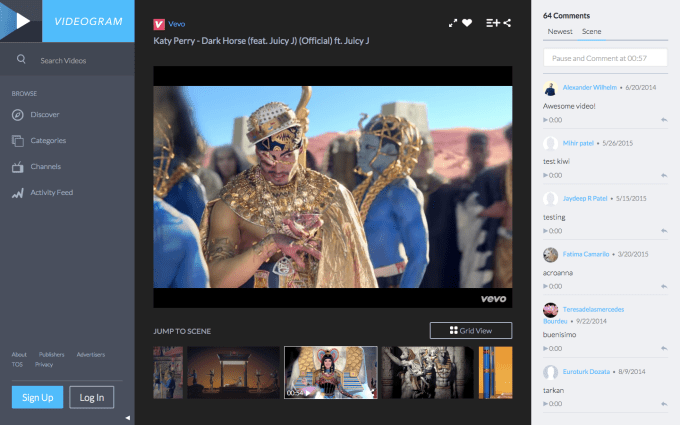Jump to 0:00 on tarkan comment
The width and height of the screenshot is (680, 425).
click(x=552, y=404)
